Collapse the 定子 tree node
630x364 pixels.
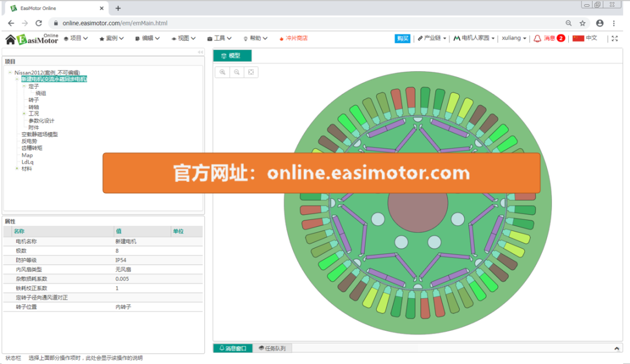(x=24, y=86)
